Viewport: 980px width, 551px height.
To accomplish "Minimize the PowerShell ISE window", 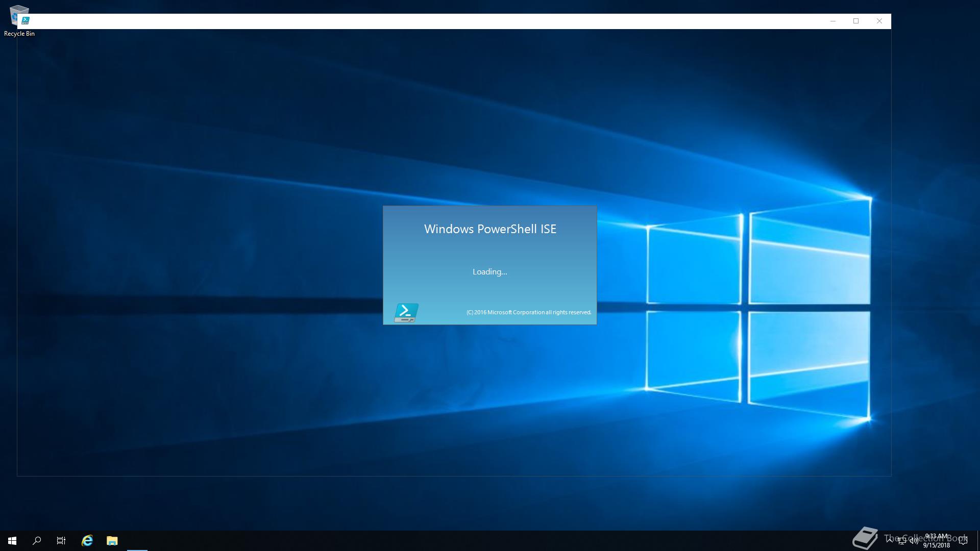I will click(x=833, y=21).
